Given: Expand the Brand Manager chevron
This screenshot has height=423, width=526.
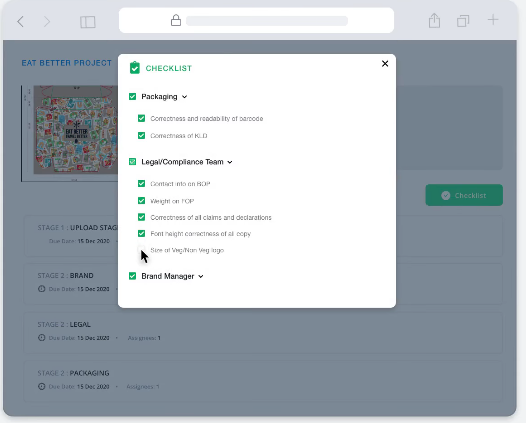Looking at the screenshot, I should pyautogui.click(x=201, y=276).
